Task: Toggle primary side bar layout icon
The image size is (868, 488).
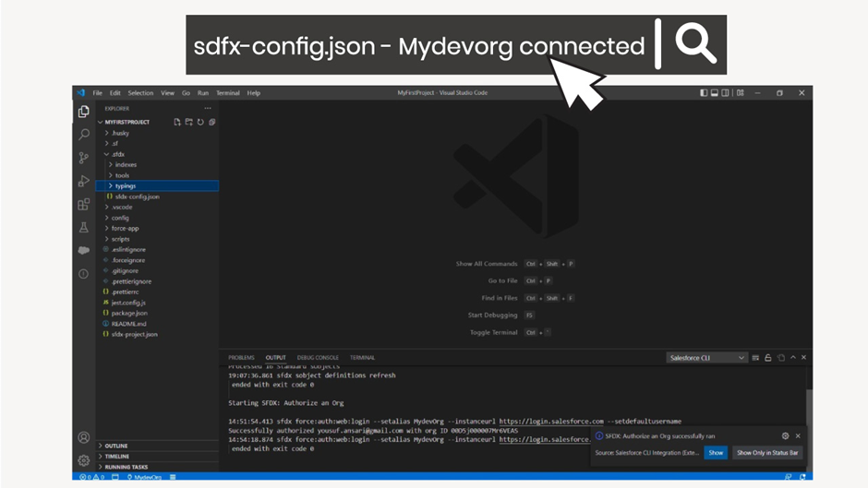Action: 704,93
